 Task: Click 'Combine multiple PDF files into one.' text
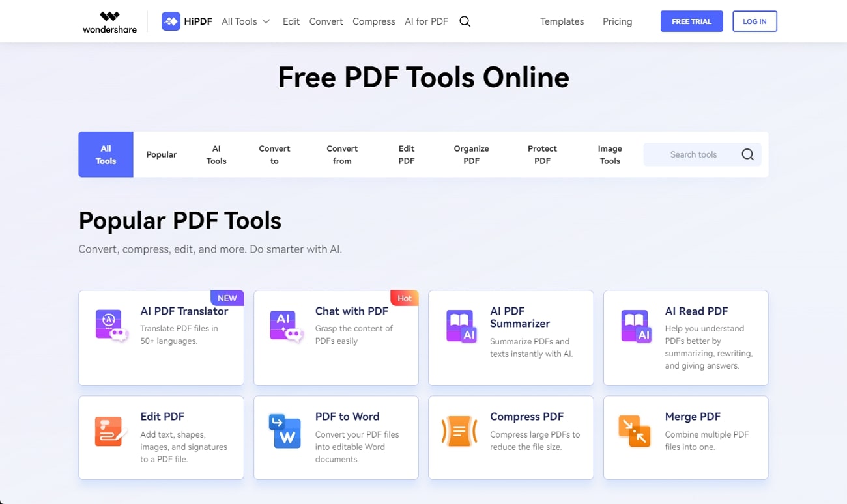pos(707,441)
